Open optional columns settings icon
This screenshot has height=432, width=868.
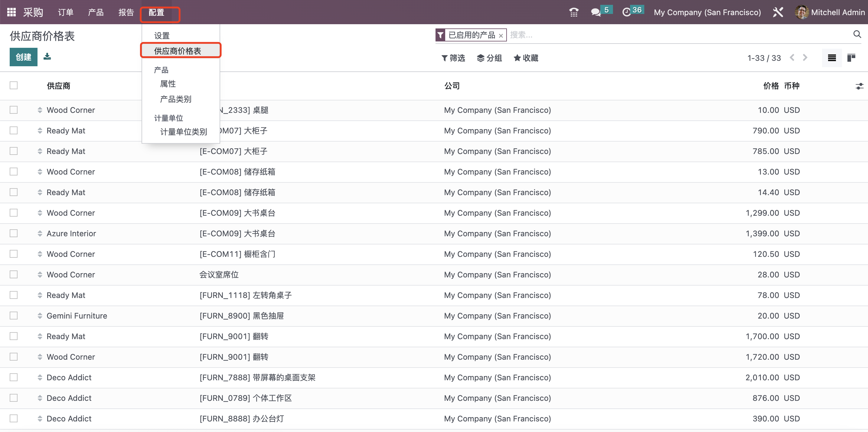859,86
